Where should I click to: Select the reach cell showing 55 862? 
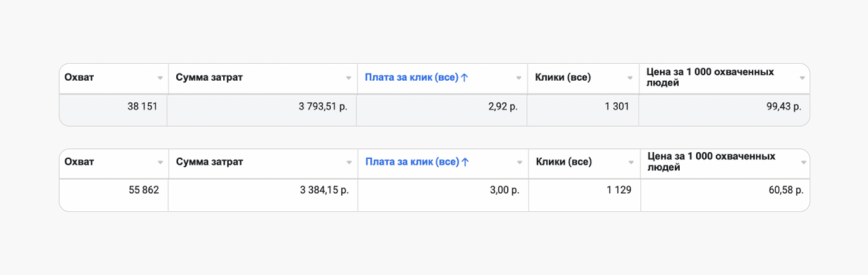click(x=143, y=190)
